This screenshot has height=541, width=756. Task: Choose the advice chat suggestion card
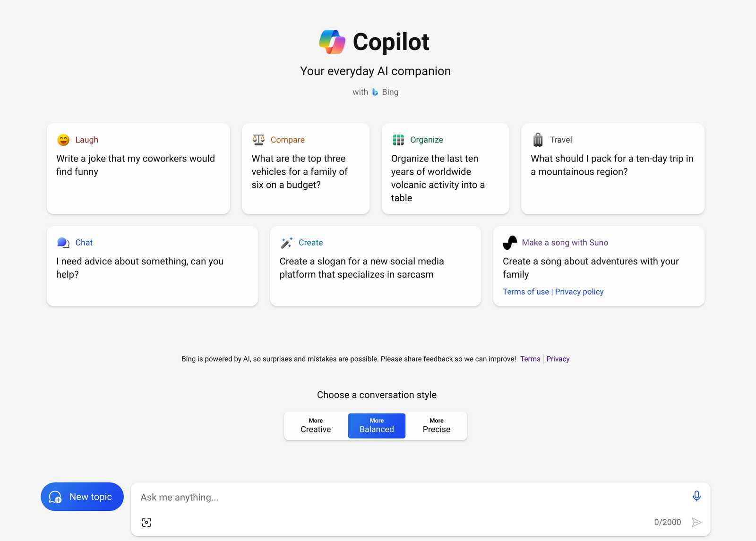point(152,267)
